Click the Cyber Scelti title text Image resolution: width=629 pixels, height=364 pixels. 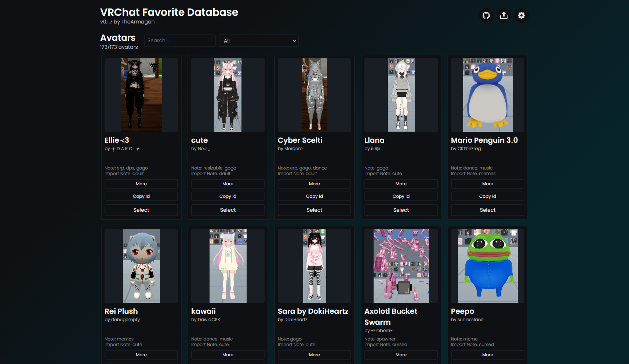coord(300,140)
